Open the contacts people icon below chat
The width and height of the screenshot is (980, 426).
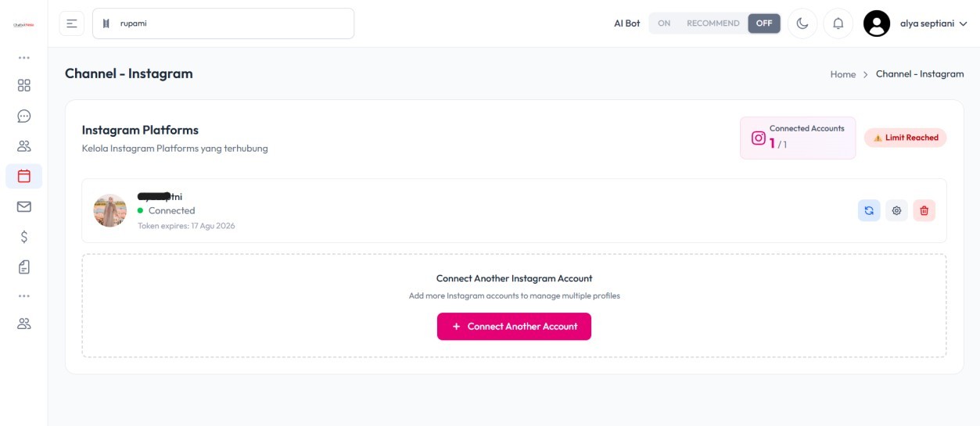23,146
